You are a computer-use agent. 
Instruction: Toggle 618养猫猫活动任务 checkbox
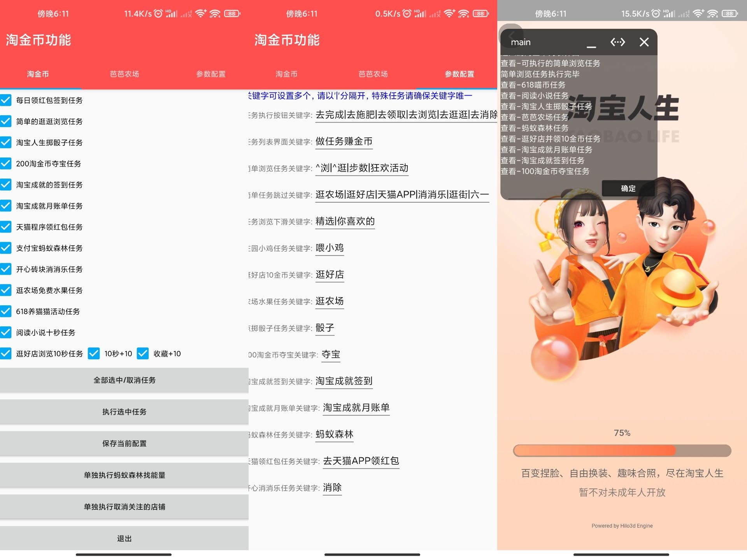(x=6, y=311)
